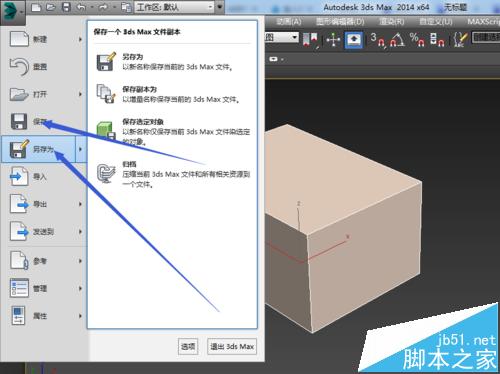The image size is (500, 374).
Task: Click 导入 arrow-into-page icon
Action: 19,176
